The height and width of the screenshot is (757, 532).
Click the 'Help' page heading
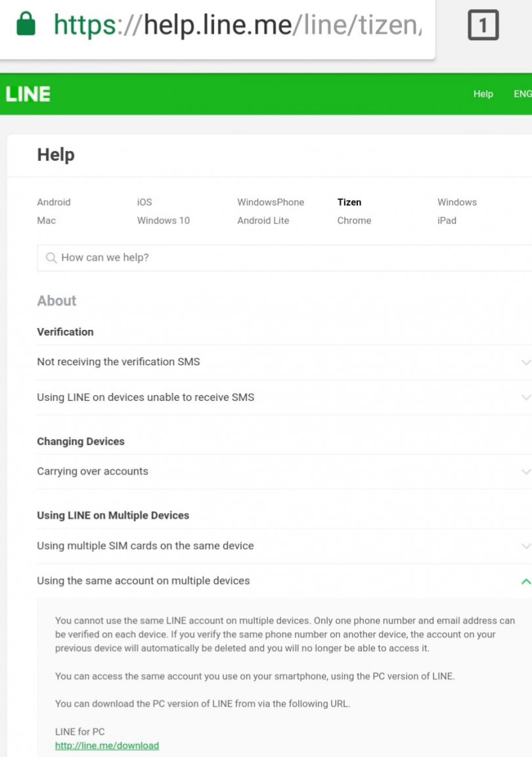(x=56, y=155)
